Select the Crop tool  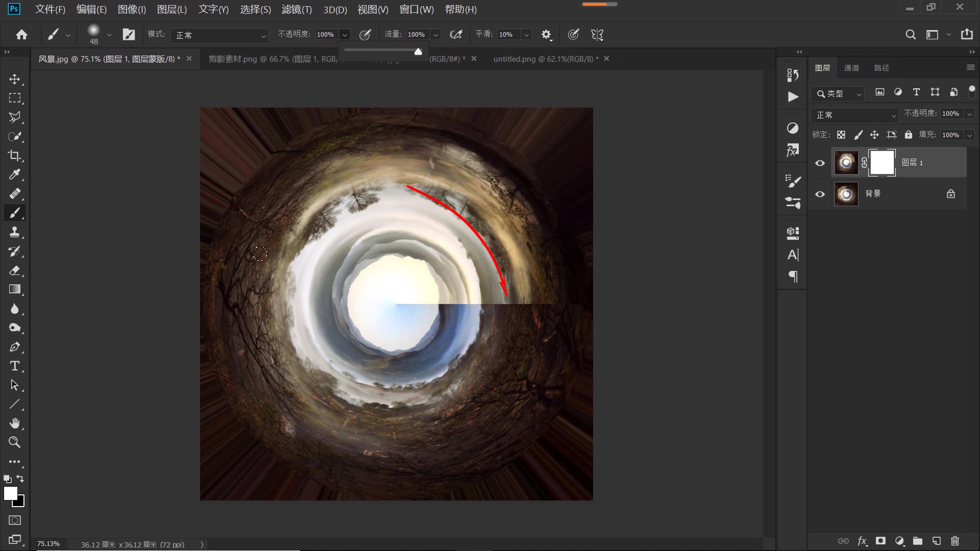coord(15,156)
